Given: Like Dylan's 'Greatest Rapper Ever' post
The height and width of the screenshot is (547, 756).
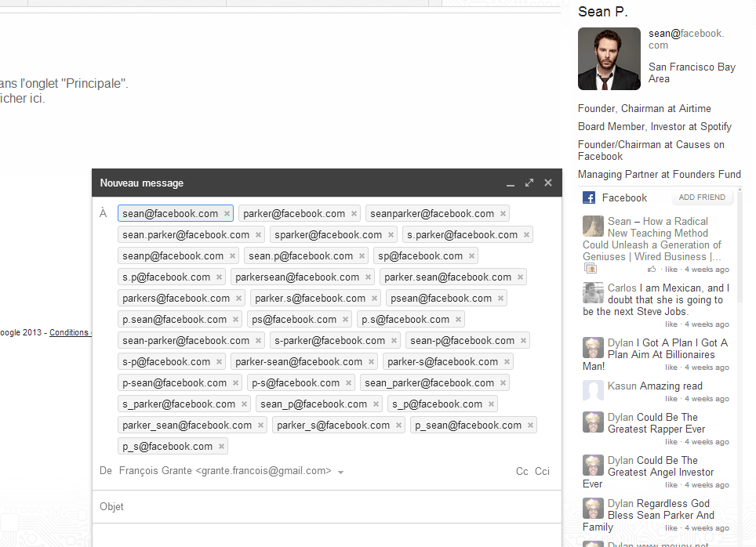Looking at the screenshot, I should [x=672, y=441].
